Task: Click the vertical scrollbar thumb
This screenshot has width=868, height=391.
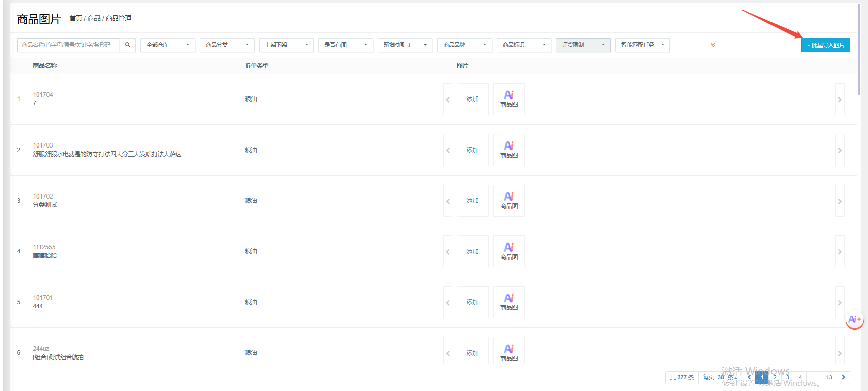Action: 859,49
